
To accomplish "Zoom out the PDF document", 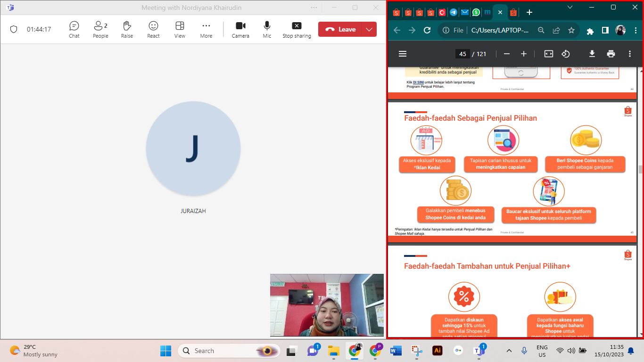I will coord(507,54).
